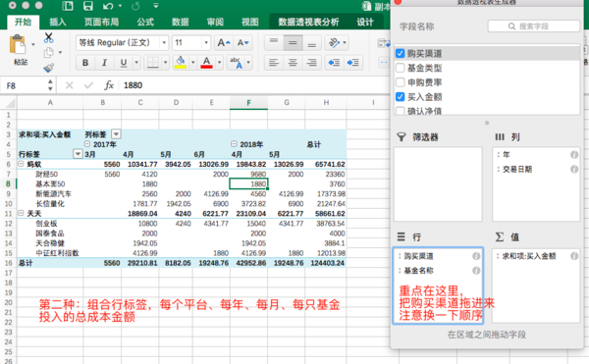The width and height of the screenshot is (589, 364).
Task: Open the 公式 tab
Action: pos(145,22)
